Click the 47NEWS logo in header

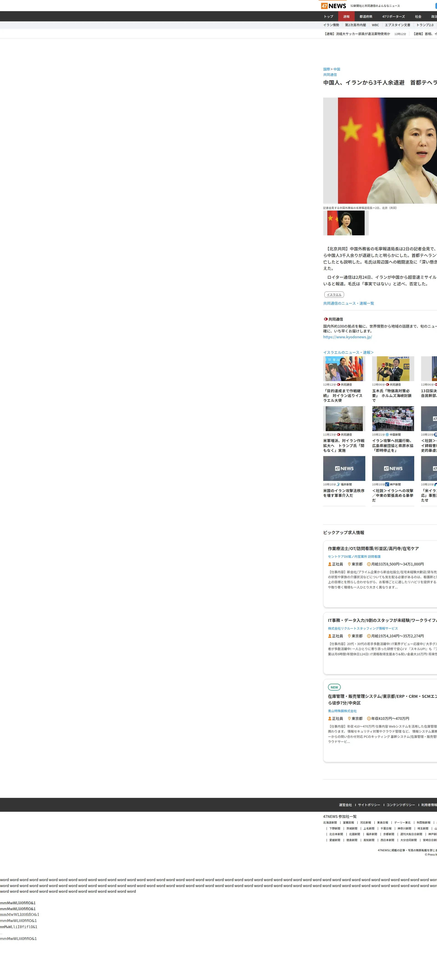333,6
